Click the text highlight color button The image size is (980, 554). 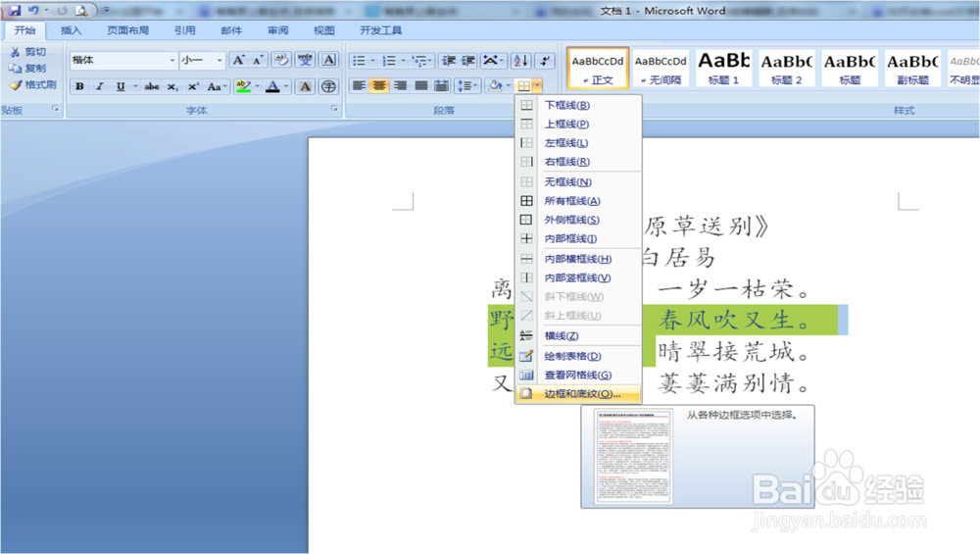[x=243, y=86]
